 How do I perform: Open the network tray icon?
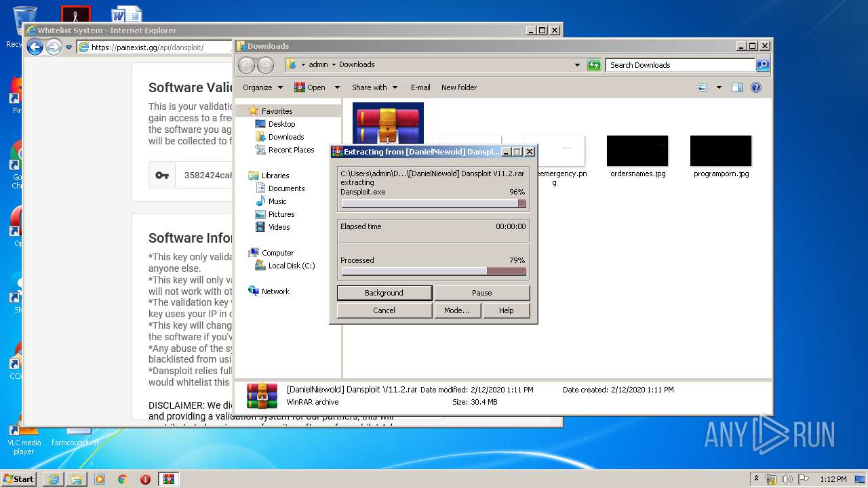771,479
